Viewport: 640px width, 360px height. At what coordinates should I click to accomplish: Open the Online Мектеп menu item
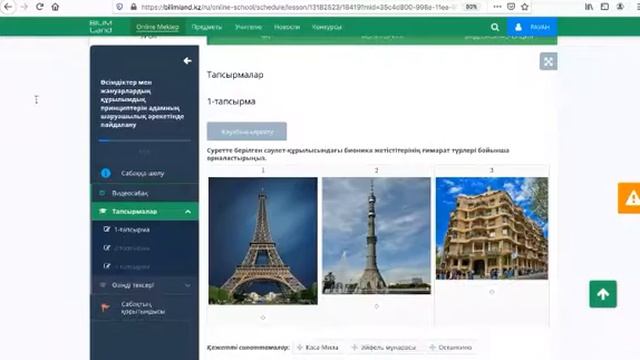tap(157, 27)
